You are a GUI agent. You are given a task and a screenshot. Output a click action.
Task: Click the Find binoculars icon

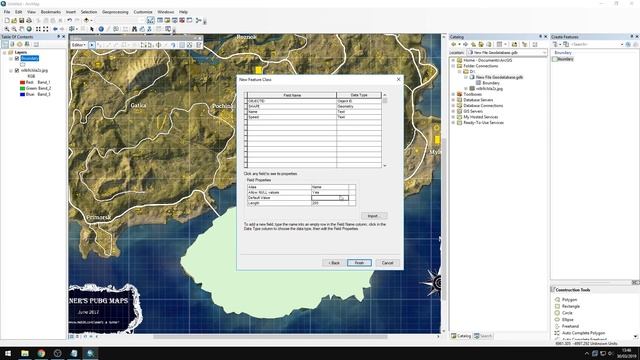tap(134, 29)
